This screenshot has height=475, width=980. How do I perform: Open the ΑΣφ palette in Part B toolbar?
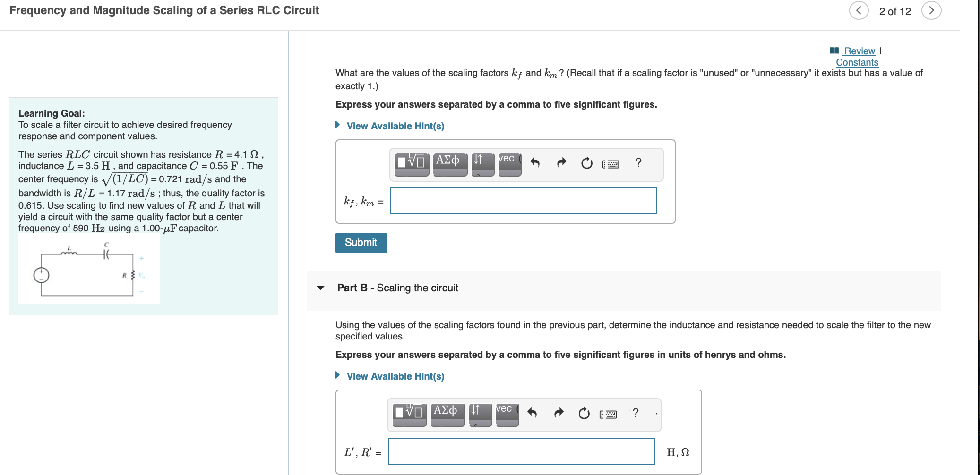(x=446, y=411)
